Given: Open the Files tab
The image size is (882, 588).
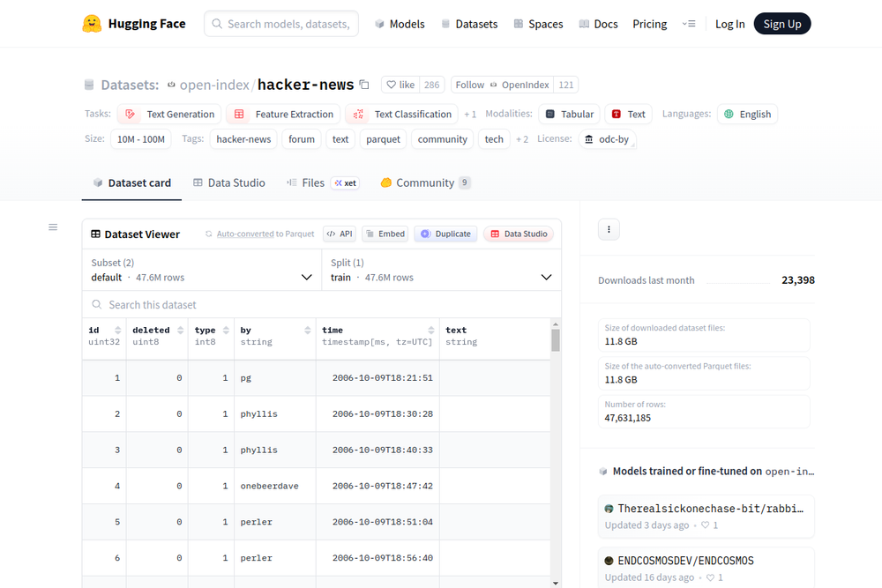Looking at the screenshot, I should [323, 182].
